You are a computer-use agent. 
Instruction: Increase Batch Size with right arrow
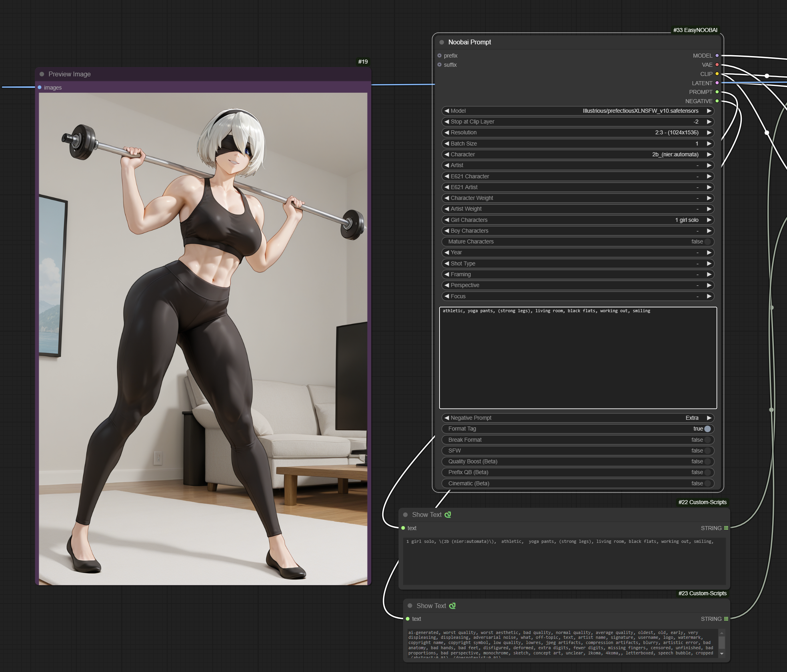pyautogui.click(x=709, y=144)
